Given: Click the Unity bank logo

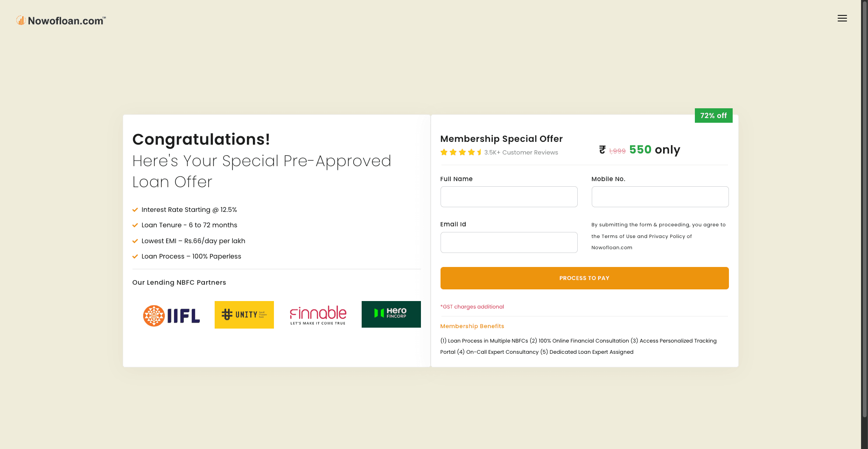Looking at the screenshot, I should coord(244,315).
